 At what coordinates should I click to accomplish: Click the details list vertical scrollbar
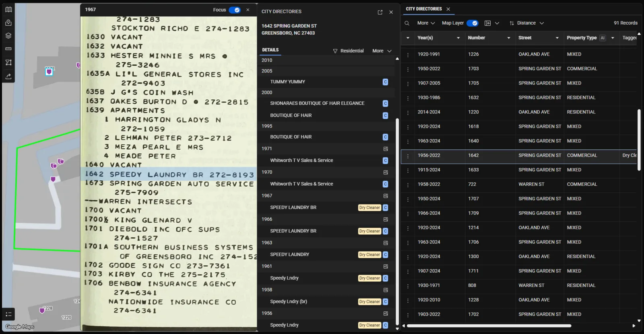(397, 221)
